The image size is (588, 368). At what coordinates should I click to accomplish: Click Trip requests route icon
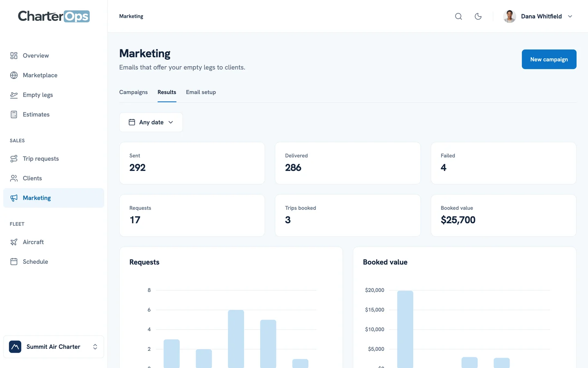pos(14,159)
